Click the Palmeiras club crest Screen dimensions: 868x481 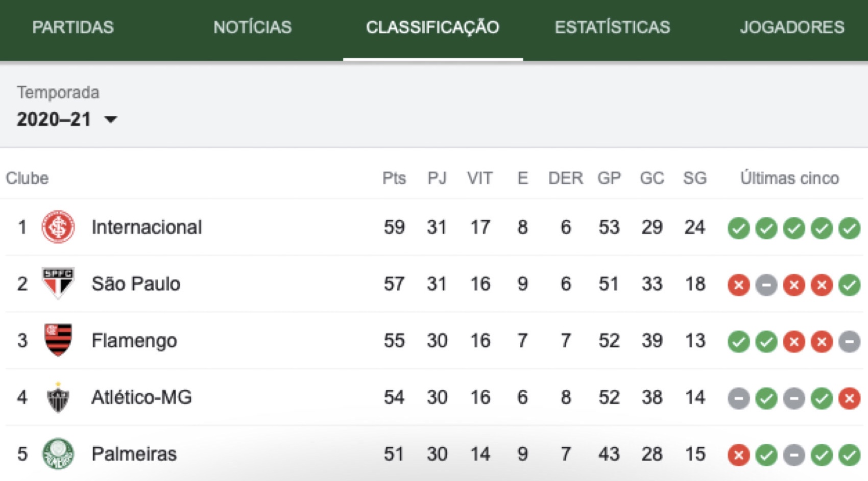tap(58, 453)
